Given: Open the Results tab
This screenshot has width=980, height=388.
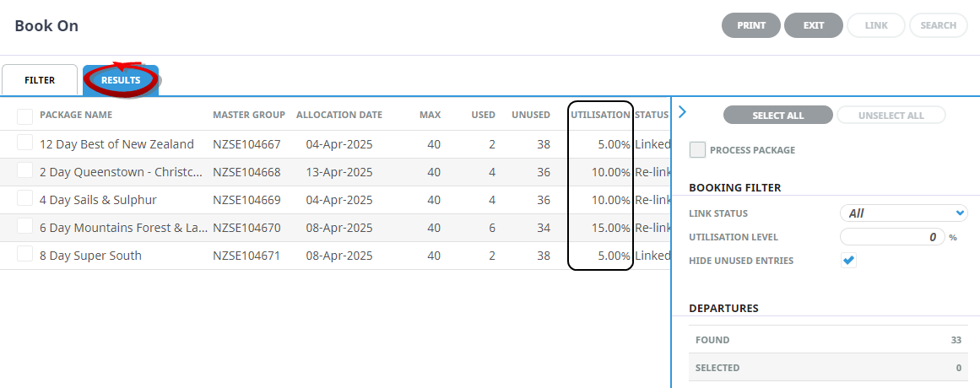Looking at the screenshot, I should [x=121, y=80].
